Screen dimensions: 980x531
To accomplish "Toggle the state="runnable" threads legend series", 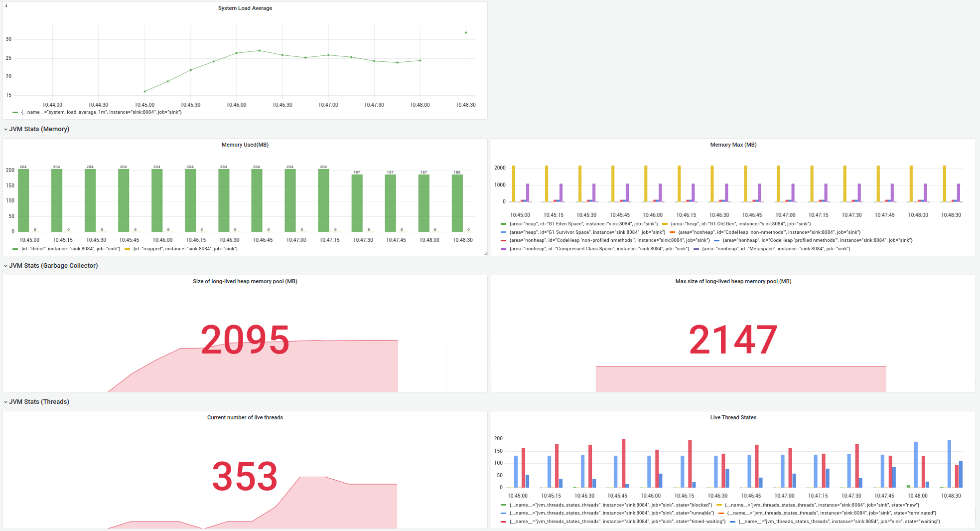I will [611, 513].
